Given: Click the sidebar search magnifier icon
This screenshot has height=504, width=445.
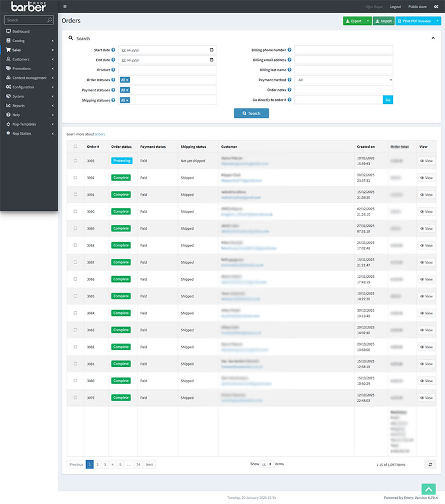Looking at the screenshot, I should point(50,20).
